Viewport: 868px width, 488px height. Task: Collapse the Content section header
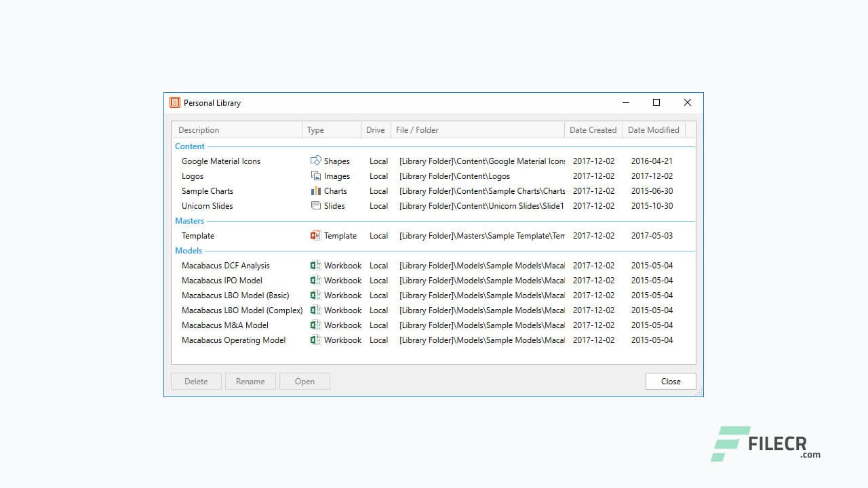(x=189, y=146)
